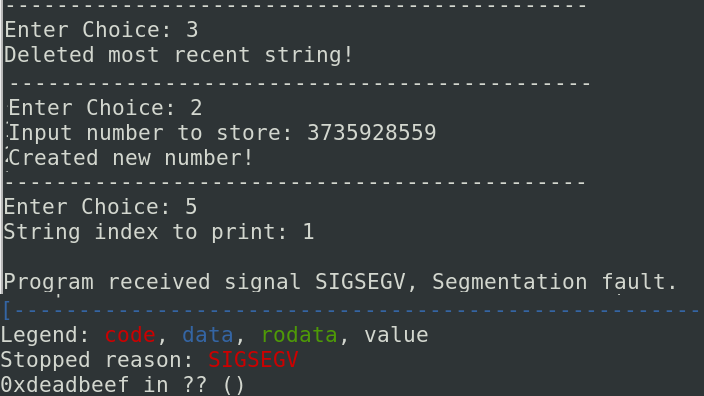The image size is (704, 396).
Task: Click 'Deleted most recent string!' message
Action: pos(179,55)
